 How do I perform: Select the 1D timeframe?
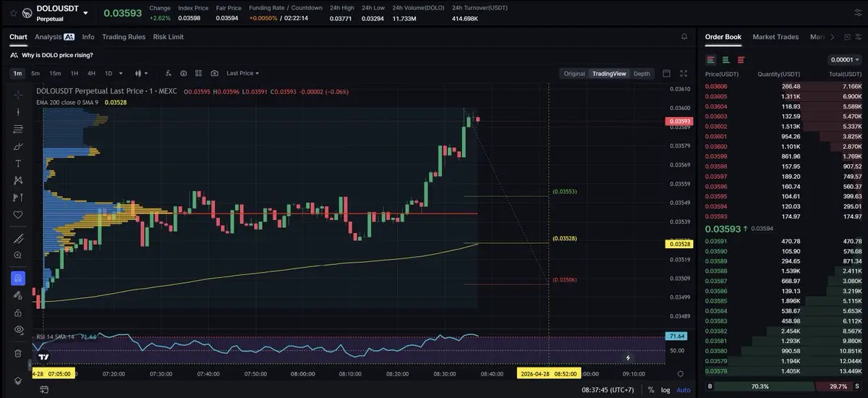(x=109, y=73)
